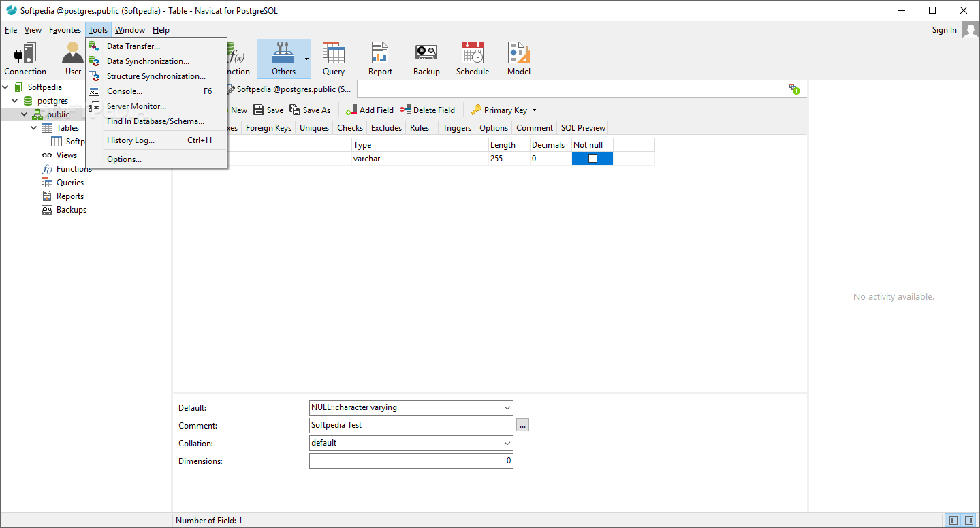The image size is (980, 528).
Task: Switch to the Uniques tab
Action: (x=314, y=128)
